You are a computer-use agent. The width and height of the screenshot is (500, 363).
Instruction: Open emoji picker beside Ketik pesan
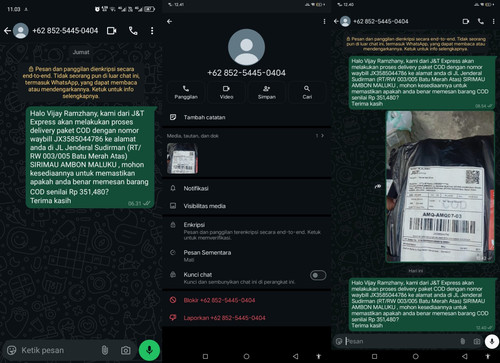tap(12, 350)
